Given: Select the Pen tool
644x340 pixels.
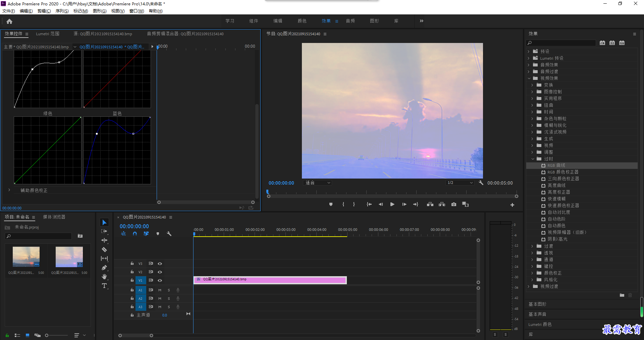Looking at the screenshot, I should [x=104, y=268].
